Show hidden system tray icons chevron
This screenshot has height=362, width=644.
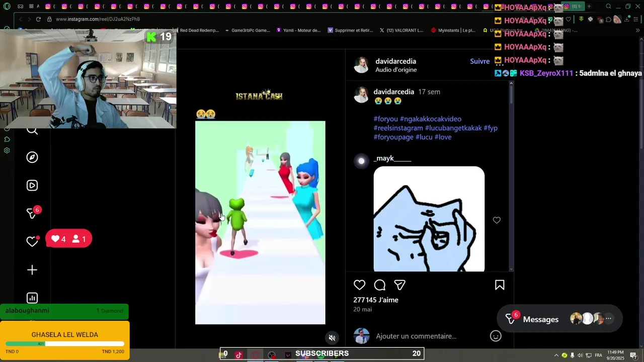coord(556,355)
